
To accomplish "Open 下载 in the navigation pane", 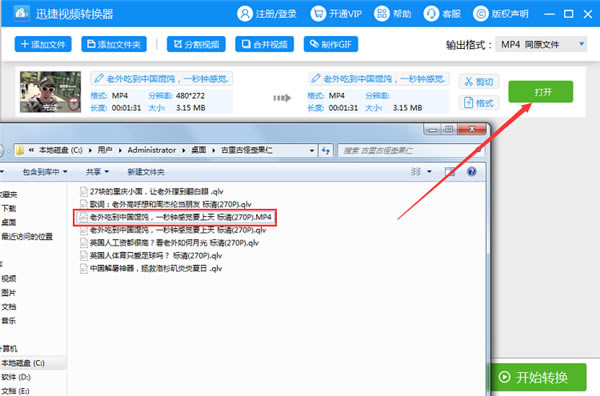I will click(x=8, y=209).
